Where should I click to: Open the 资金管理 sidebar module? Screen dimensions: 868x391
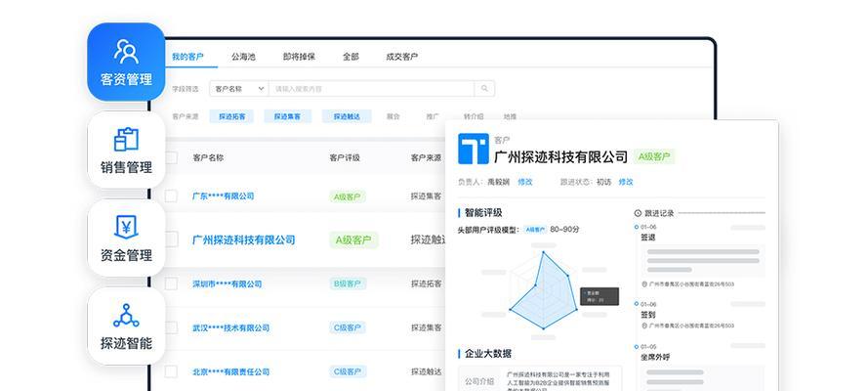tap(126, 239)
